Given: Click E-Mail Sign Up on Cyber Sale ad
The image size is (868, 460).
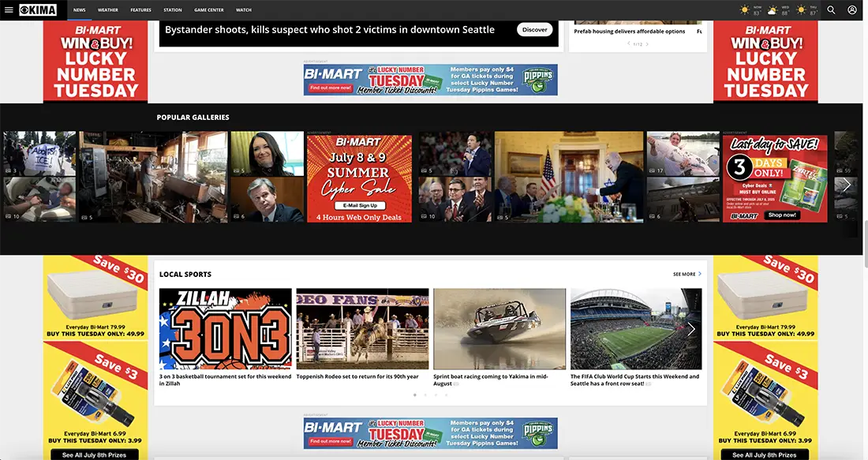Looking at the screenshot, I should click(x=360, y=205).
